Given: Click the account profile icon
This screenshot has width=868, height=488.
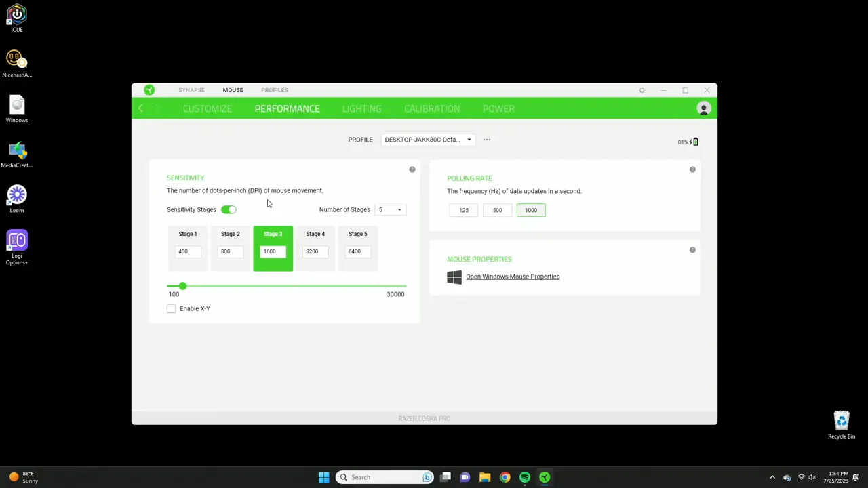Looking at the screenshot, I should (x=703, y=108).
